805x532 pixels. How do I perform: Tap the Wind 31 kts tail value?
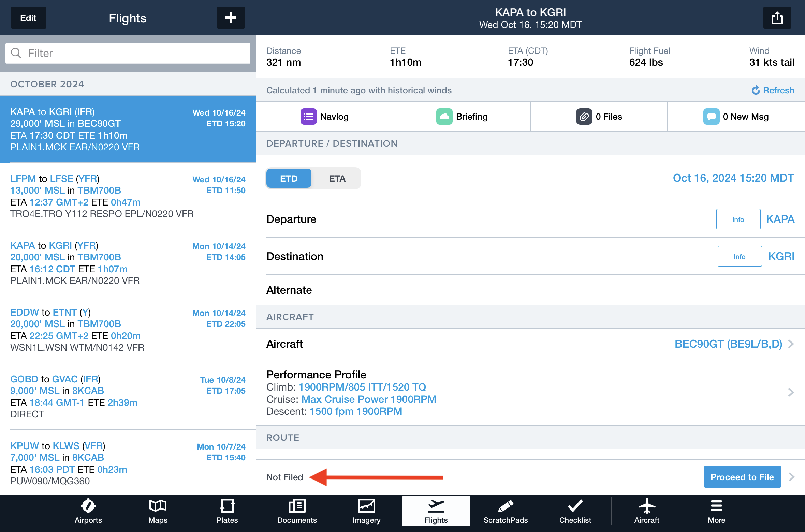772,62
